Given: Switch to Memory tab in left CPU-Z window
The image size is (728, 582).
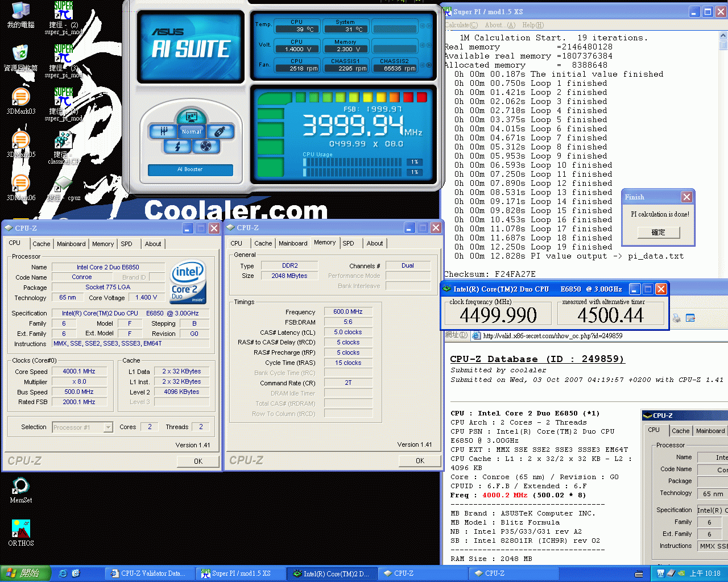Looking at the screenshot, I should click(x=103, y=244).
